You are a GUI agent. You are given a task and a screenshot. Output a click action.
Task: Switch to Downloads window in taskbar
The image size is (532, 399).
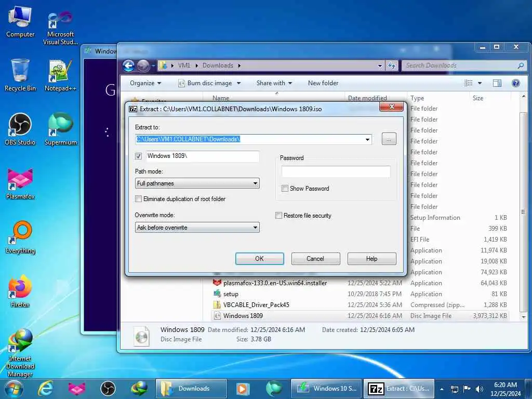(x=191, y=389)
